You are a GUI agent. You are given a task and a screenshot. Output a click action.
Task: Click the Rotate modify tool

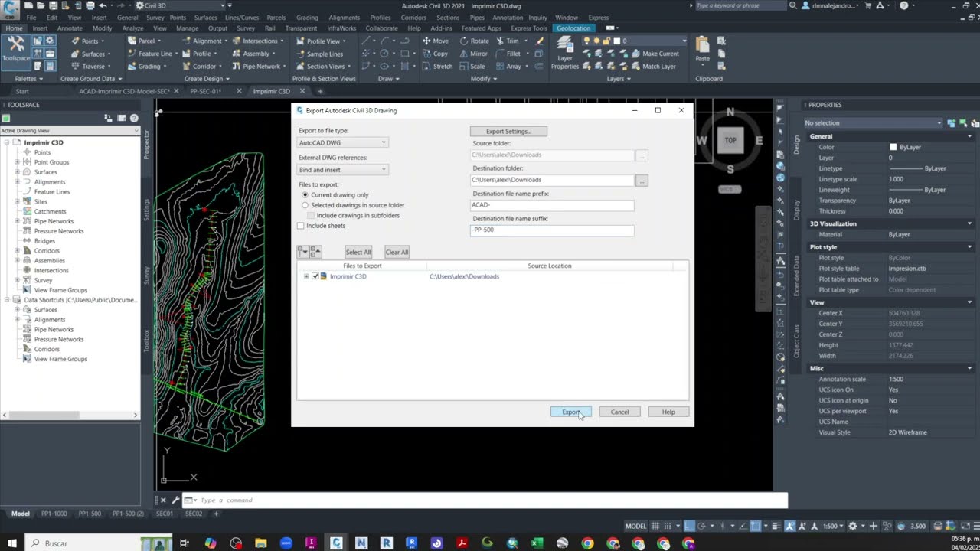click(x=475, y=41)
